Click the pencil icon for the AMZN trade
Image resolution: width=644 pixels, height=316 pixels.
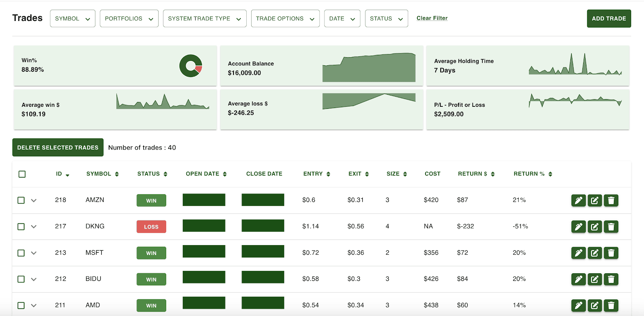click(x=578, y=200)
